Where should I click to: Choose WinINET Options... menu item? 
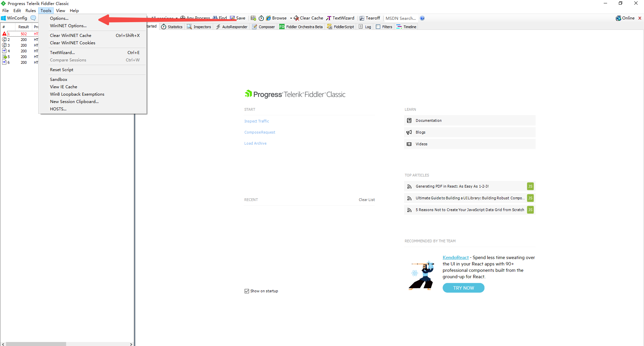[x=93, y=26]
